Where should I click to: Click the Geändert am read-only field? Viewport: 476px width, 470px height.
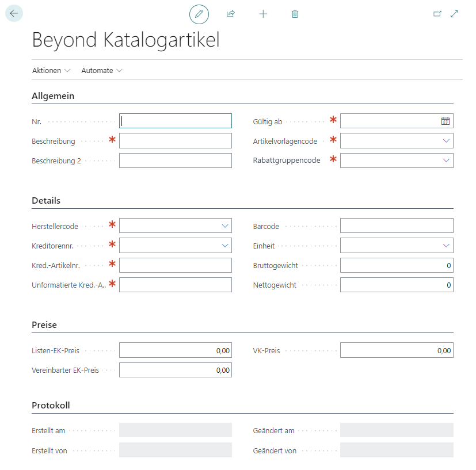(397, 430)
